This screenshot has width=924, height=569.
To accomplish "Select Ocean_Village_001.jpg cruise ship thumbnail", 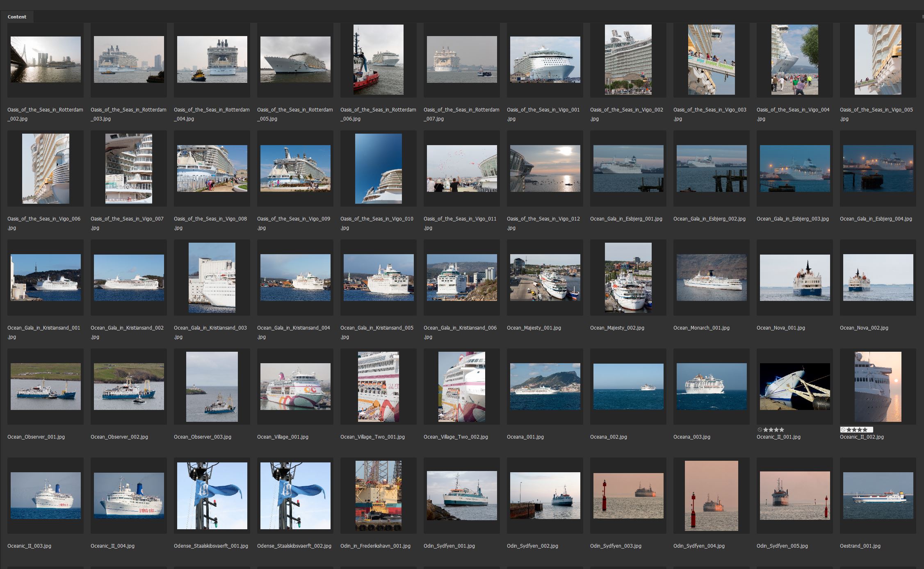I will coord(295,386).
